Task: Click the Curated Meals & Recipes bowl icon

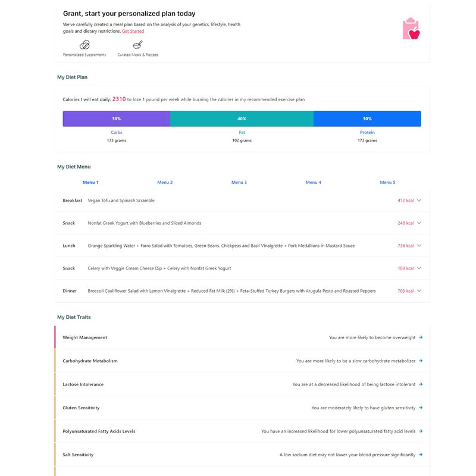Action: (x=138, y=45)
